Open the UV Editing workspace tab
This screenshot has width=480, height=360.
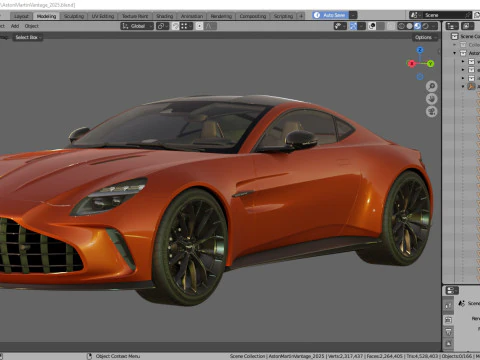(103, 16)
